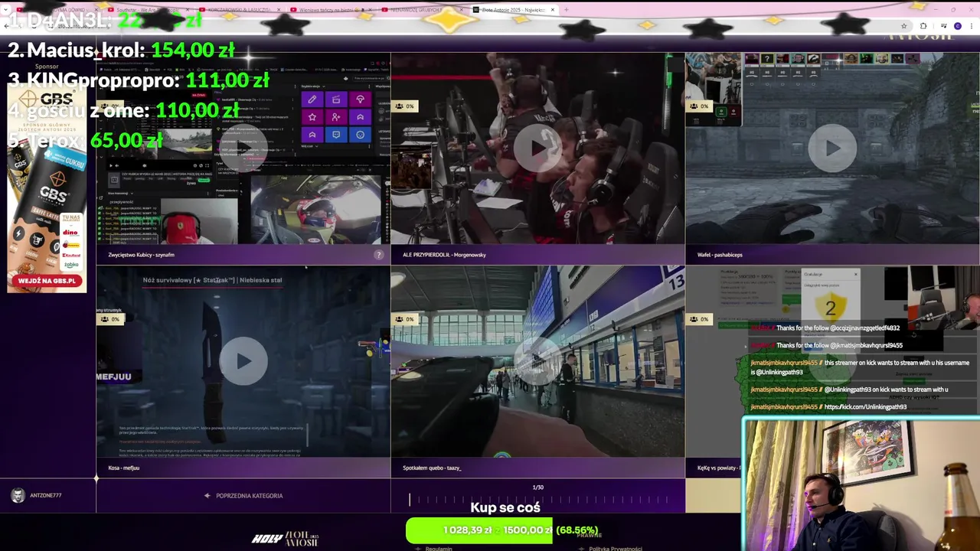The image size is (980, 551).
Task: Open the question mark help icon on szynufm card
Action: point(378,255)
